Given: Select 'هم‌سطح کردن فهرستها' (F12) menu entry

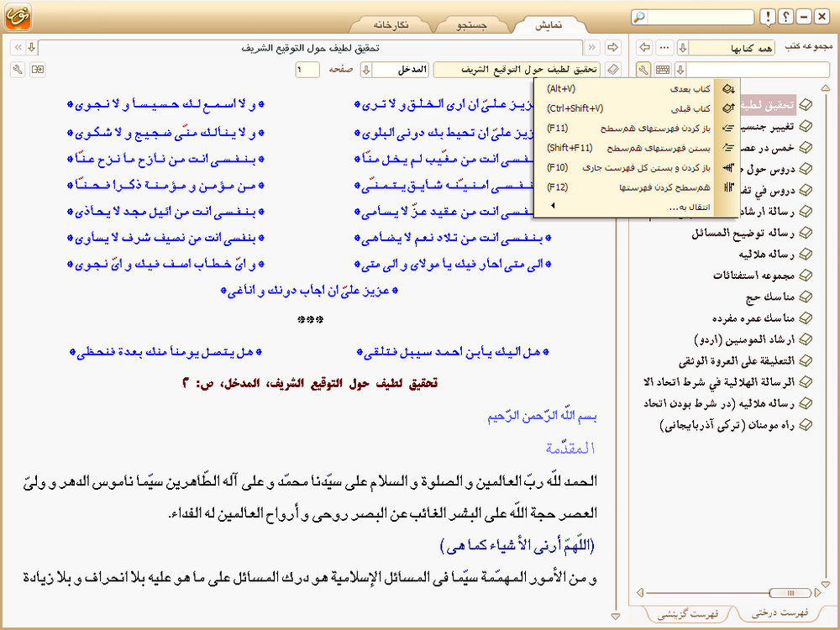Looking at the screenshot, I should pos(636,187).
